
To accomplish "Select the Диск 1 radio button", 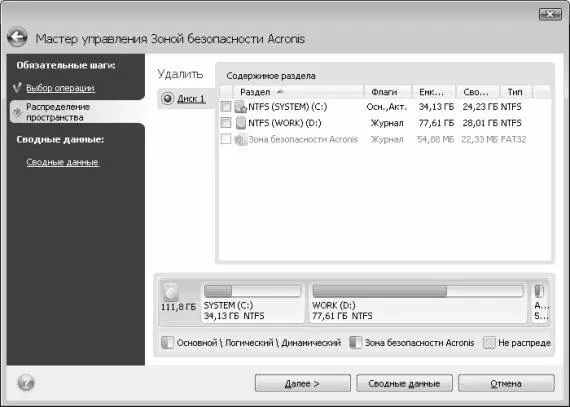I will click(167, 98).
